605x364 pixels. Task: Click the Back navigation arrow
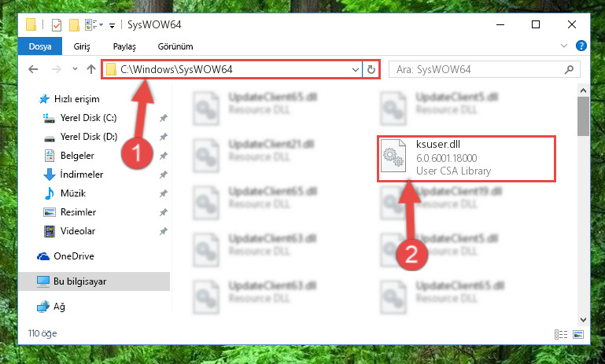33,69
